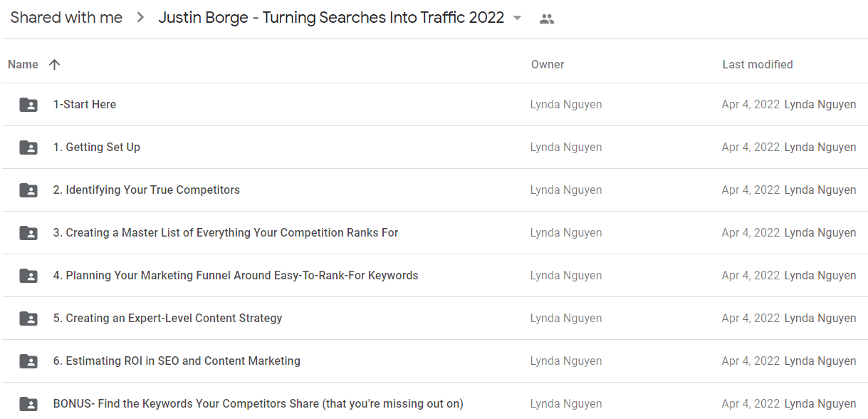Click the Owner column header
The image size is (868, 419).
pyautogui.click(x=548, y=64)
